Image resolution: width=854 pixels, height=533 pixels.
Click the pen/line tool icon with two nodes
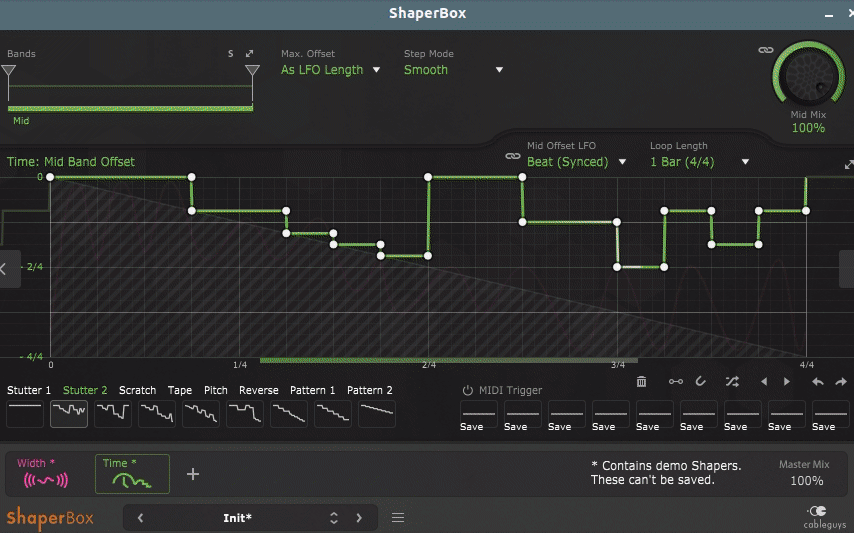tap(675, 382)
